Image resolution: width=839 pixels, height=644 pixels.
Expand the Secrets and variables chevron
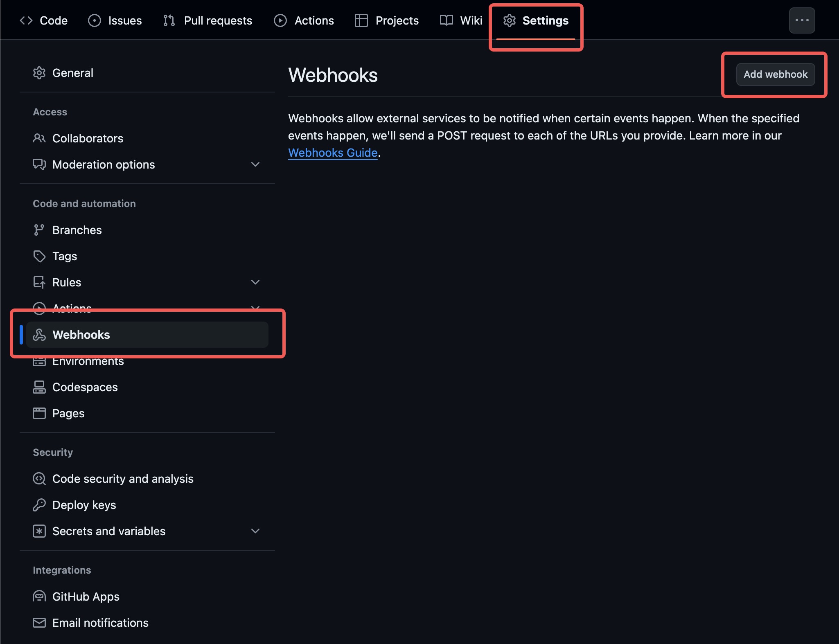coord(255,531)
